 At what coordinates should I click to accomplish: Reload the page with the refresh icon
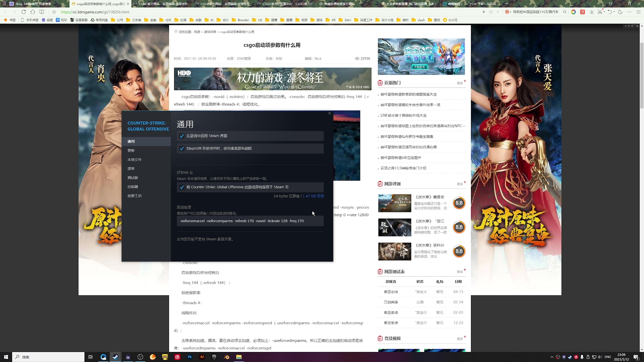(x=23, y=12)
